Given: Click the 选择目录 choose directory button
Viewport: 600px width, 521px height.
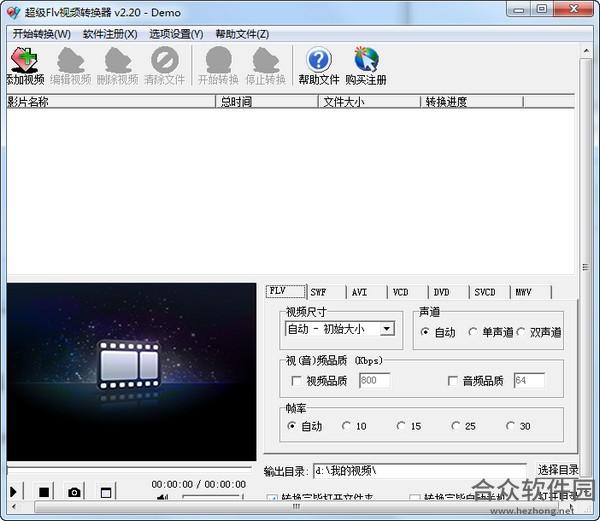Looking at the screenshot, I should pos(558,470).
